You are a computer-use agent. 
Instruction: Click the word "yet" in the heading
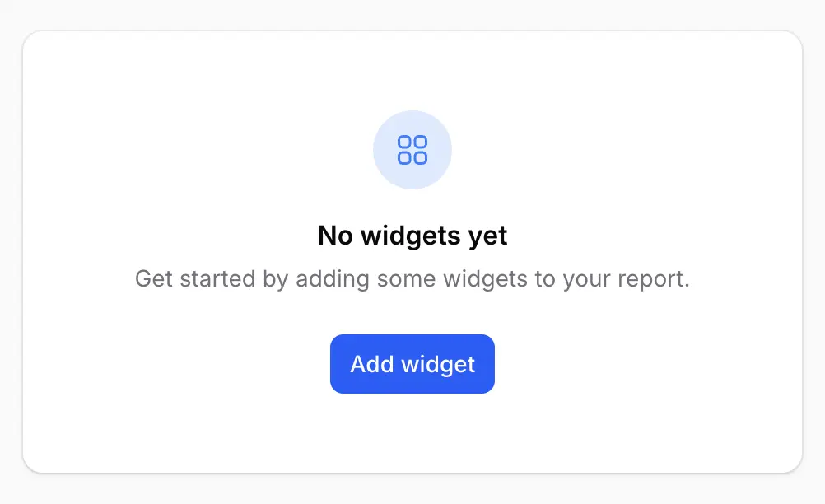pos(487,236)
